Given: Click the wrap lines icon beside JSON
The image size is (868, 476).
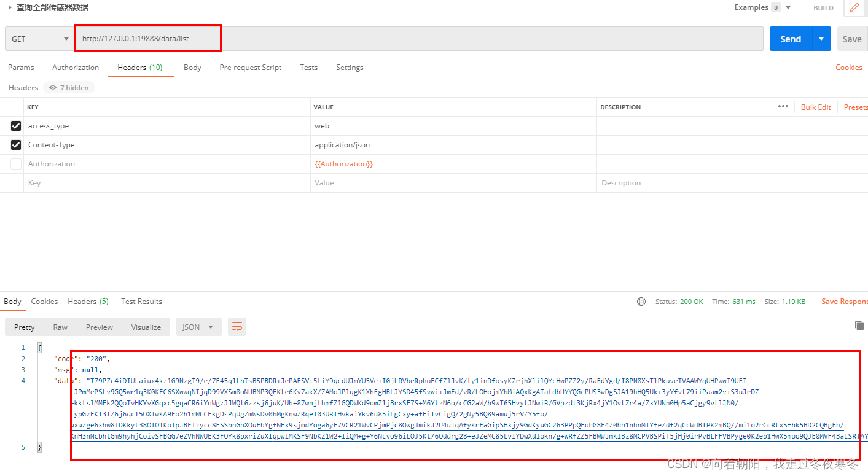Looking at the screenshot, I should [x=237, y=327].
